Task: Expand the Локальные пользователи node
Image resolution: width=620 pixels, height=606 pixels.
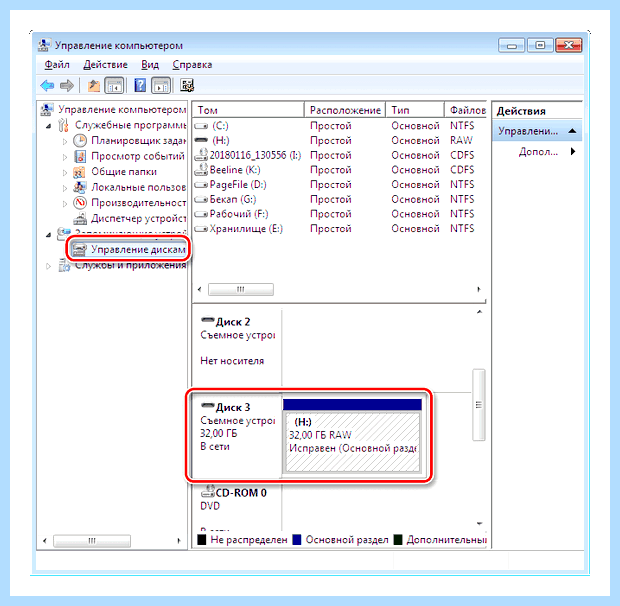Action: click(x=65, y=188)
